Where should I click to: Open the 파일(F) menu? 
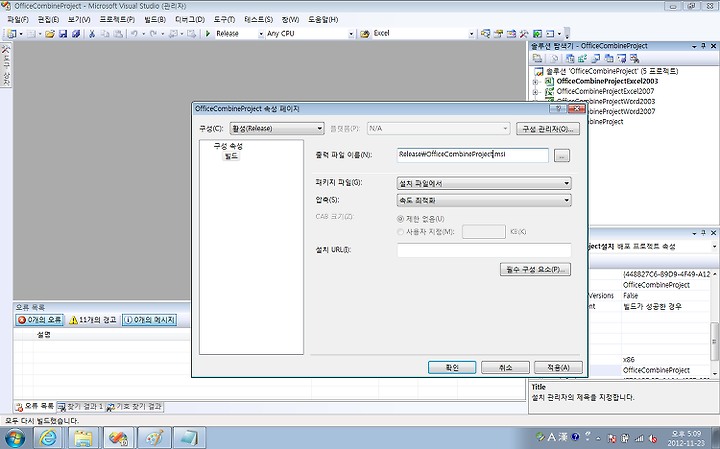click(18, 20)
